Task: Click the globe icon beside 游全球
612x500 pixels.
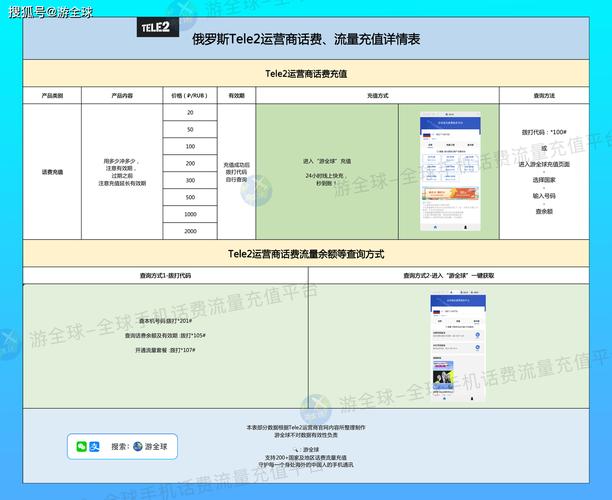Action: click(x=137, y=446)
